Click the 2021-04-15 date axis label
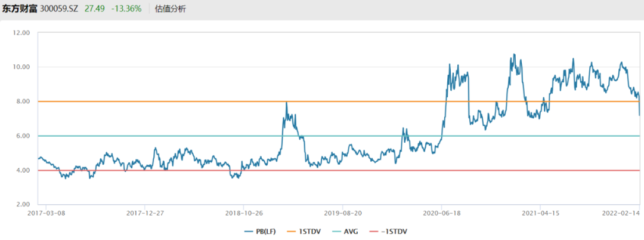Viewport: 644px width, 240px height. [x=540, y=212]
